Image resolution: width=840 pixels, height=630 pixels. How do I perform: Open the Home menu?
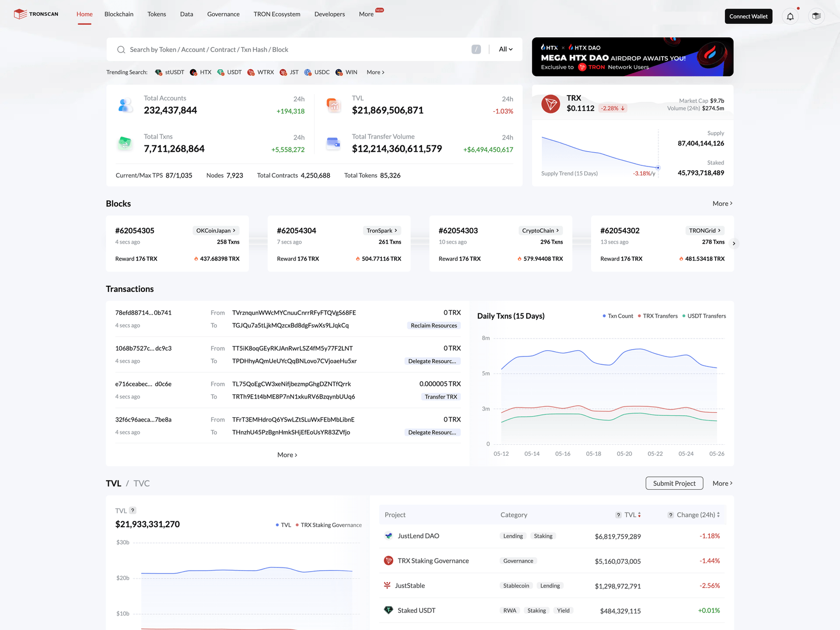pos(85,14)
